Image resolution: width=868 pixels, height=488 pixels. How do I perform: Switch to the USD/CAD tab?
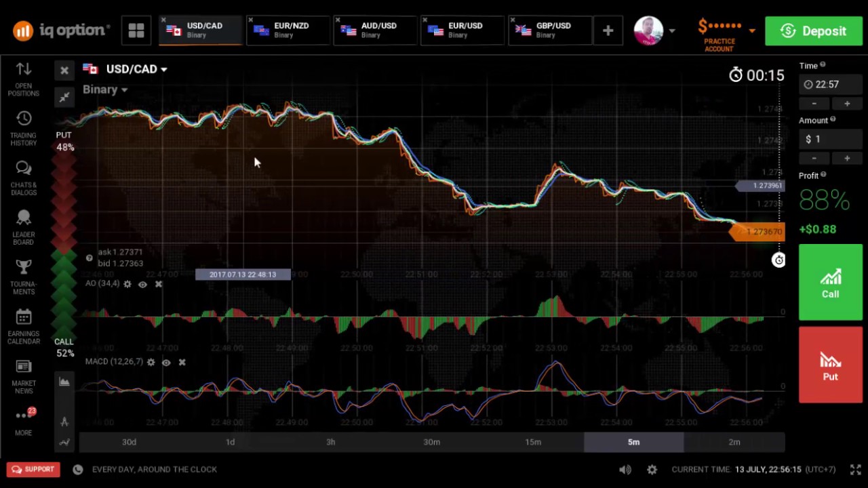coord(199,30)
